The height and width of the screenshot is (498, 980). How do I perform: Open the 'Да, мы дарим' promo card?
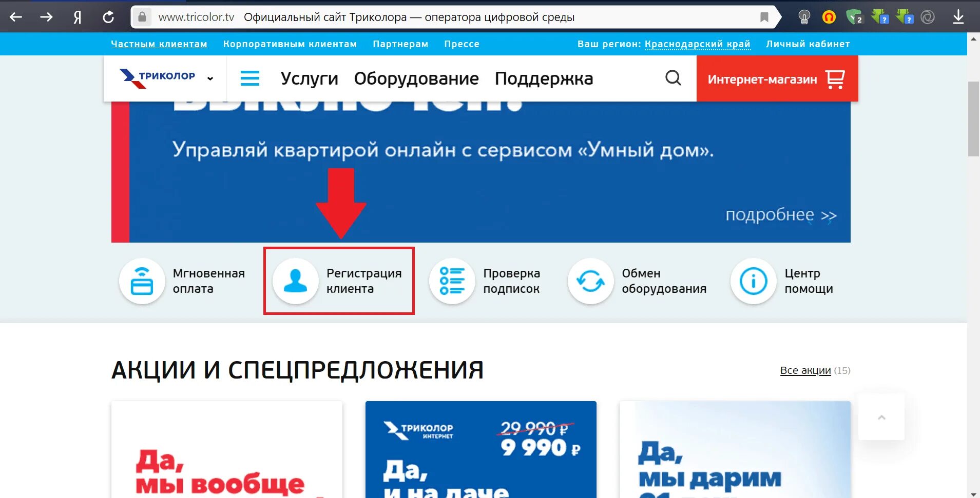[x=735, y=450]
